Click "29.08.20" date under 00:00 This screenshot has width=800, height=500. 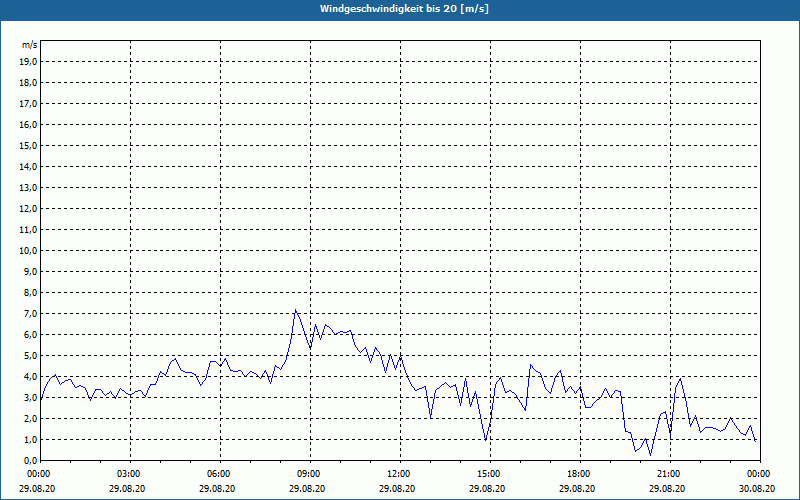37,488
